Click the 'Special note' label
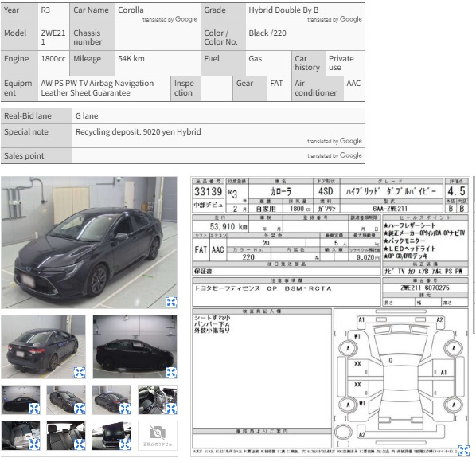Viewport: 476px width, 462px height. click(26, 131)
